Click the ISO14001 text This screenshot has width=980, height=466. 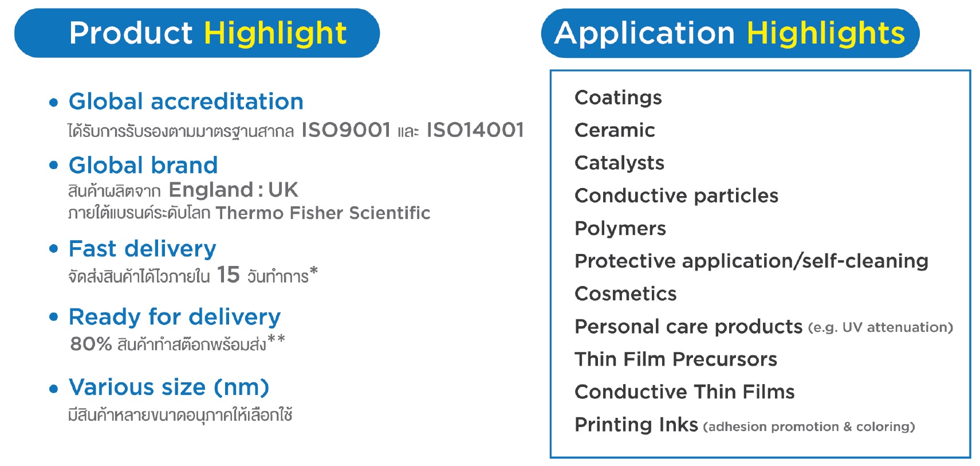click(475, 130)
